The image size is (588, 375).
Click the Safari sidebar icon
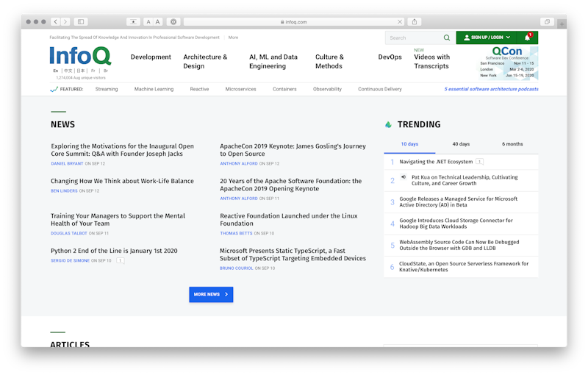81,22
